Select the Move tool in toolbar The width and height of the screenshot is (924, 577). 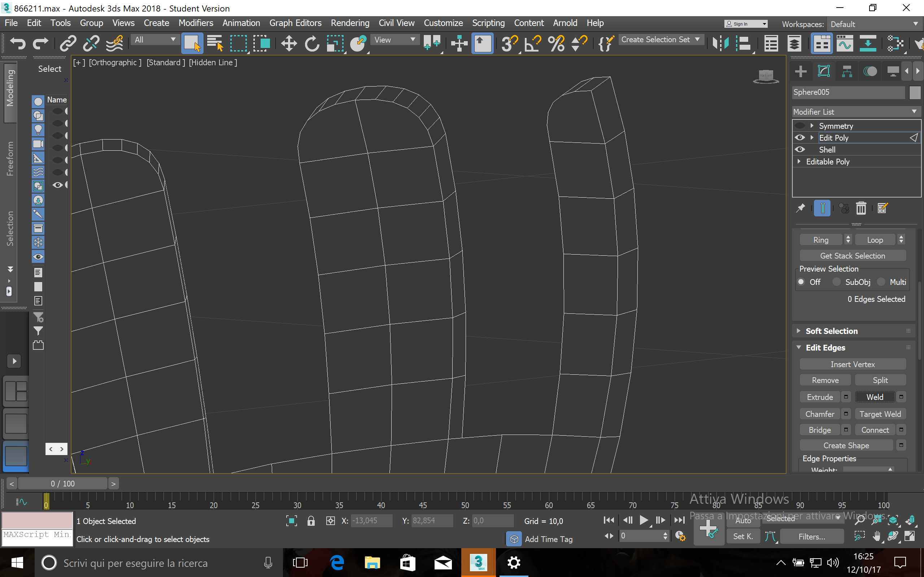coord(289,43)
